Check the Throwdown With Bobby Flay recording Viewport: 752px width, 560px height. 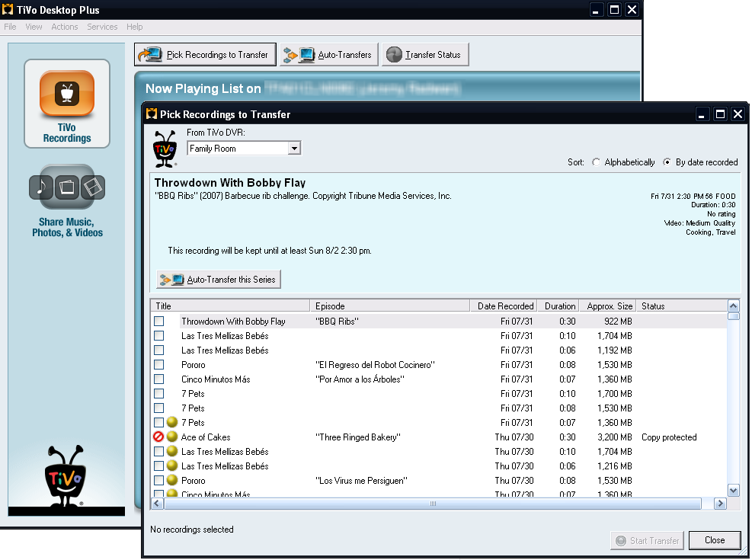coord(158,322)
